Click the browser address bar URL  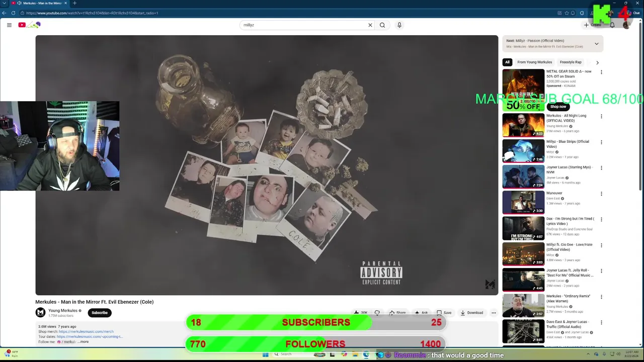(92, 13)
